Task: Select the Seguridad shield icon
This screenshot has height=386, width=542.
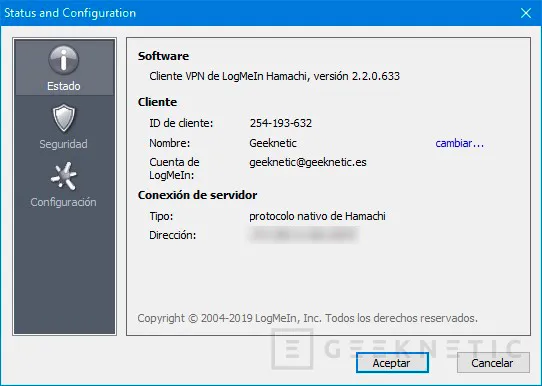Action: [64, 118]
